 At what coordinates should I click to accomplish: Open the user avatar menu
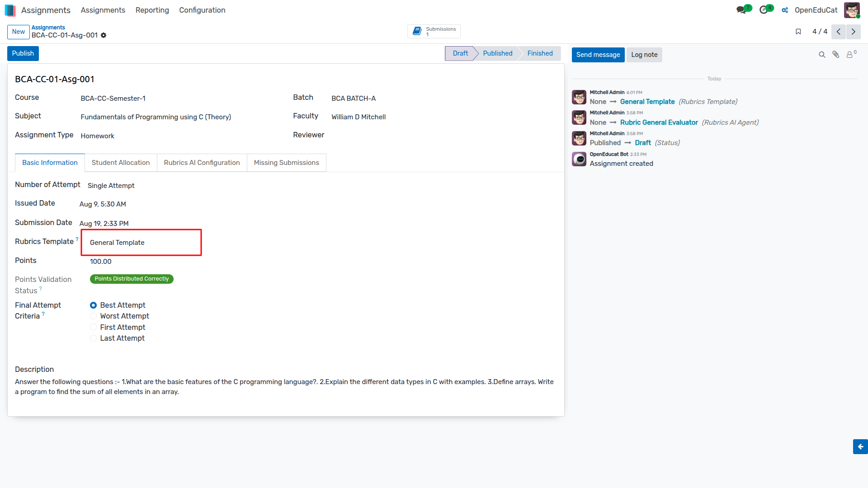(852, 10)
